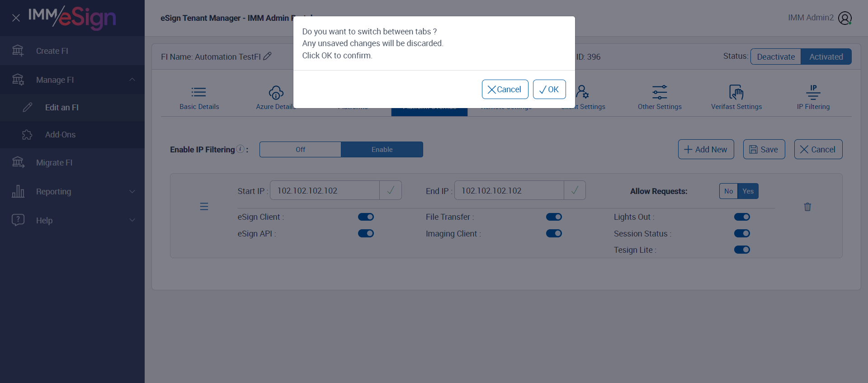The width and height of the screenshot is (868, 383).
Task: Click the Client Settings user-gear icon
Action: point(582,92)
